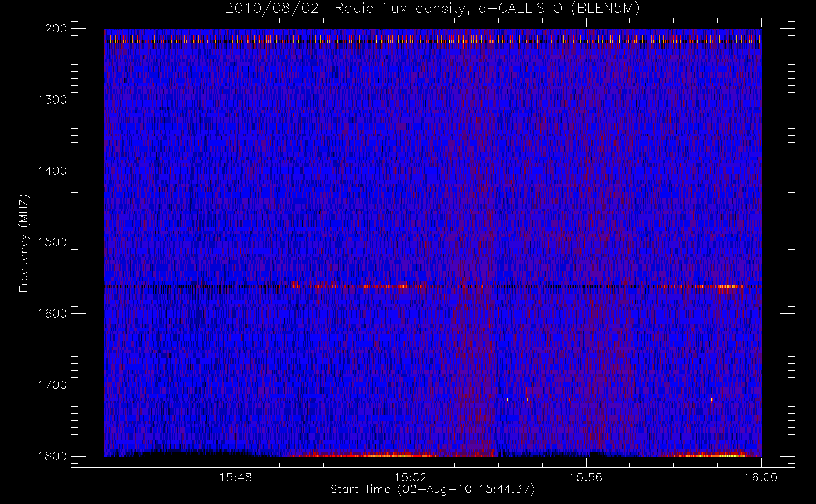Click the 15:56 time tick label
This screenshot has width=816, height=504.
pyautogui.click(x=586, y=477)
